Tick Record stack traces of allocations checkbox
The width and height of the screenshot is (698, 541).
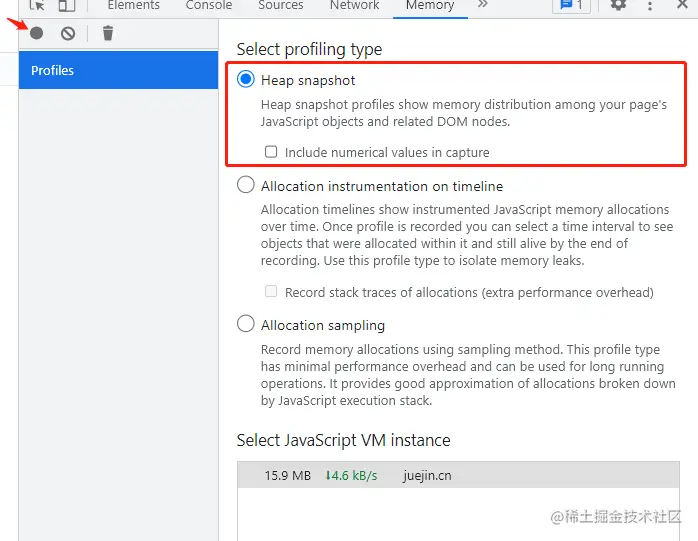[271, 292]
